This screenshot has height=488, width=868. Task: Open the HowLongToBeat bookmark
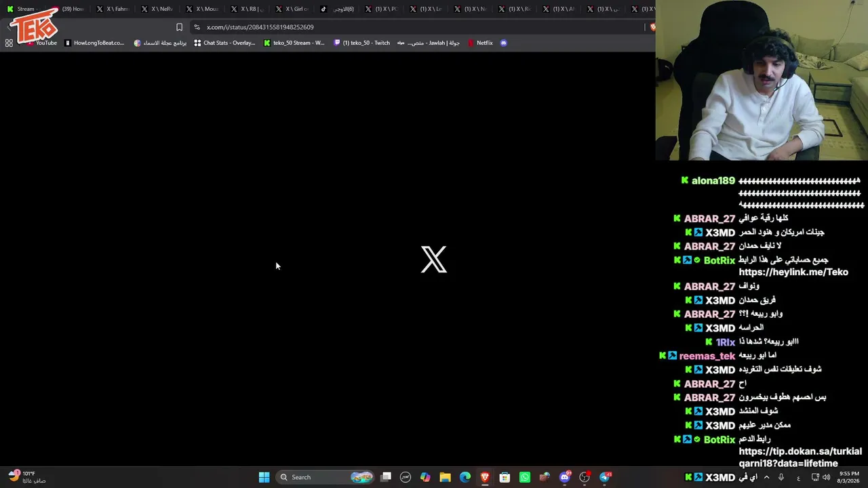(x=95, y=43)
